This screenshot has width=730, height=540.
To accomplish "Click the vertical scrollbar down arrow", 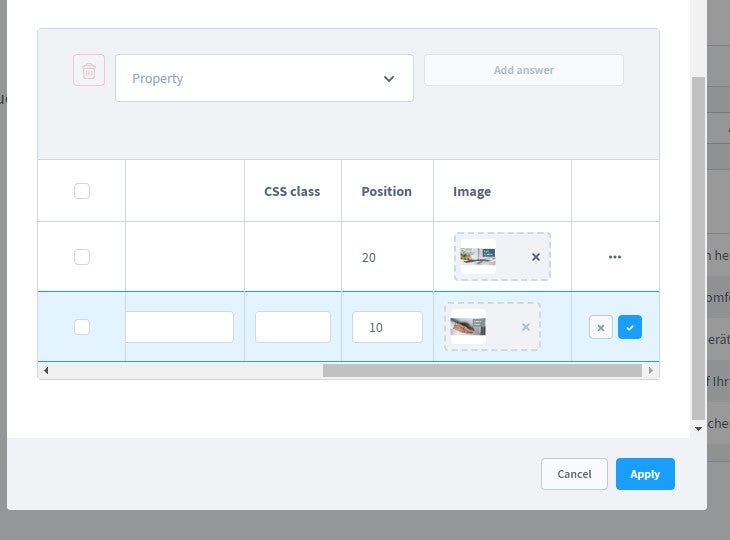I will coord(698,429).
